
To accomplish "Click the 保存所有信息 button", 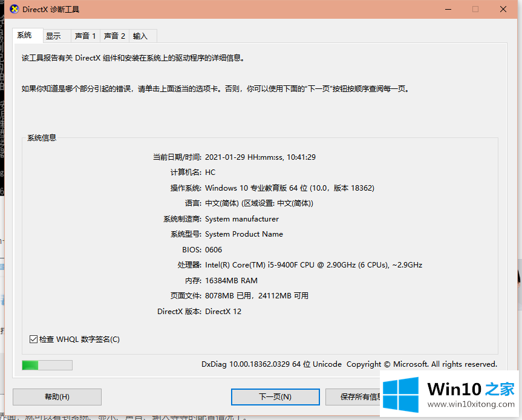I will 353,396.
